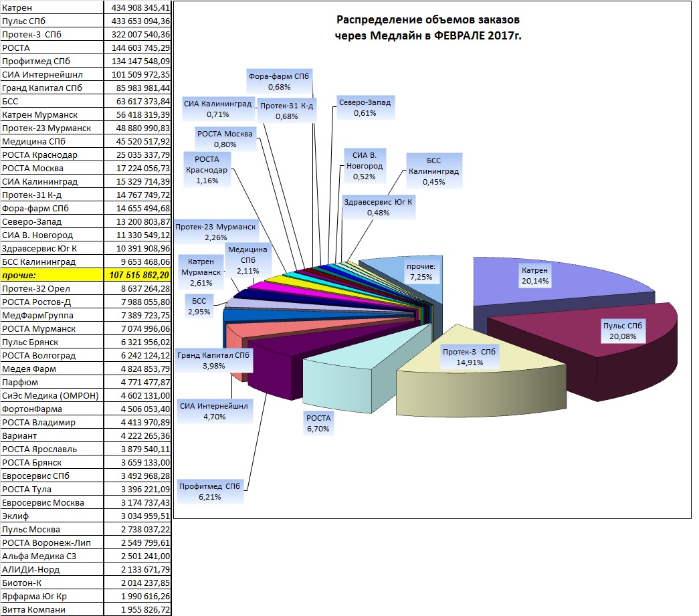Select the Катрен Мурманск 2,61% chart label
699x616 pixels.
(x=201, y=272)
